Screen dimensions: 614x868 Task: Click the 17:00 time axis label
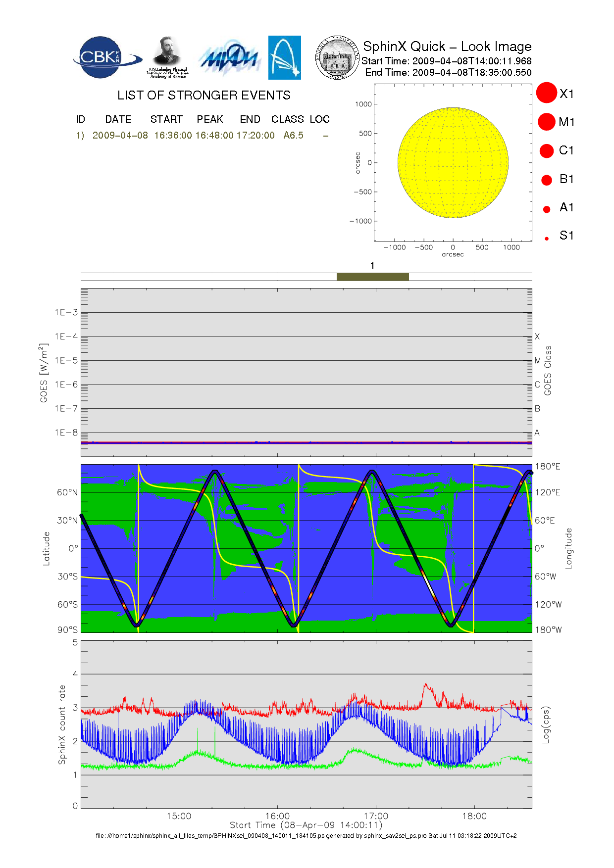point(376,816)
